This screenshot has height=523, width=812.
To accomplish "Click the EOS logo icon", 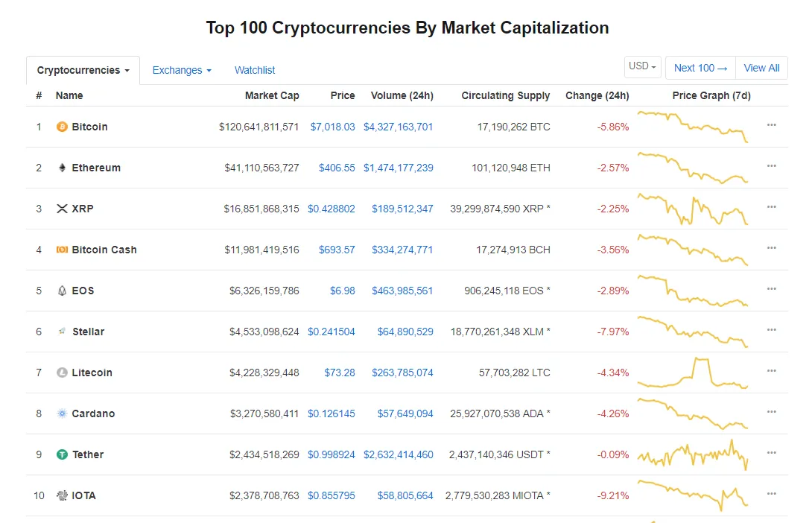I will (62, 291).
